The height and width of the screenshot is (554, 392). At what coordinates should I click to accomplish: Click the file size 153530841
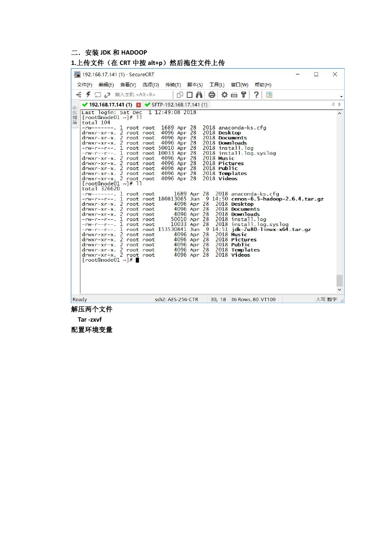[172, 230]
